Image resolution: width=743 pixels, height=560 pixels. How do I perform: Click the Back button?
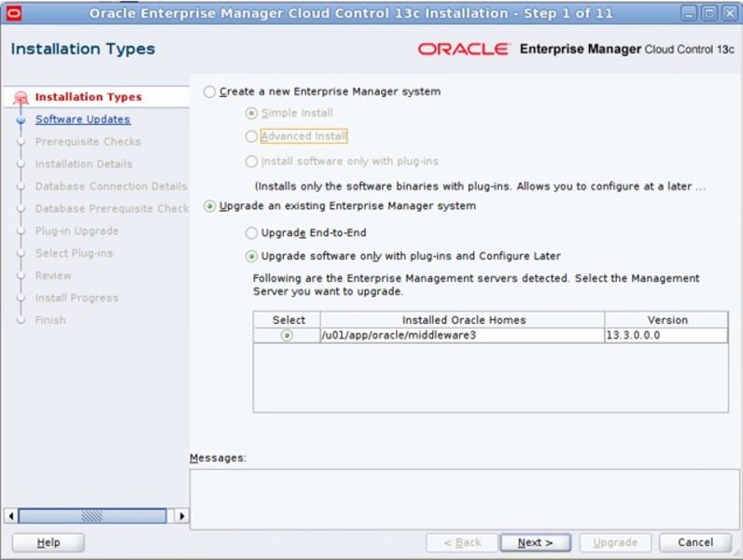(x=462, y=542)
